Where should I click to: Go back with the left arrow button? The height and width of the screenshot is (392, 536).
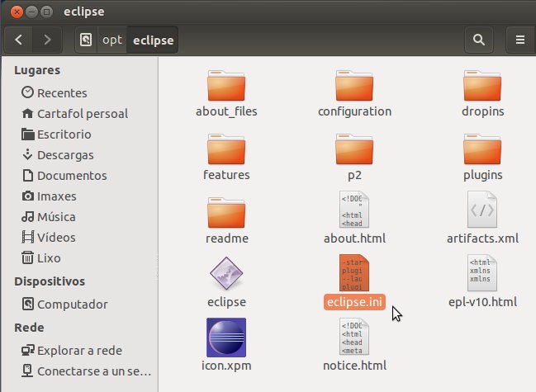click(x=19, y=40)
